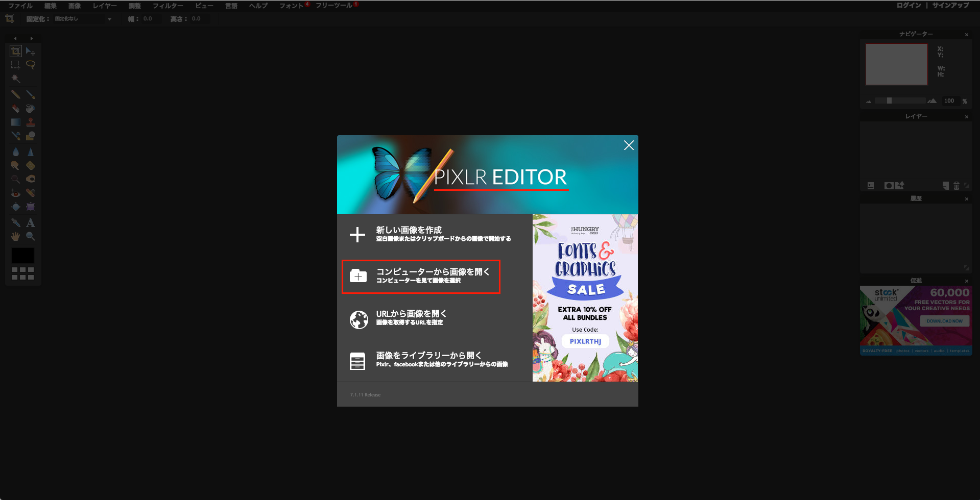Viewport: 980px width, 500px height.
Task: Click the サインアップ link
Action: click(950, 6)
